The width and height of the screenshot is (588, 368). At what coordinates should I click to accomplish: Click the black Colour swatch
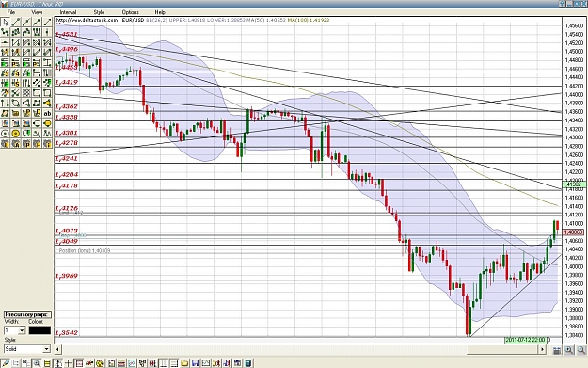pos(40,330)
